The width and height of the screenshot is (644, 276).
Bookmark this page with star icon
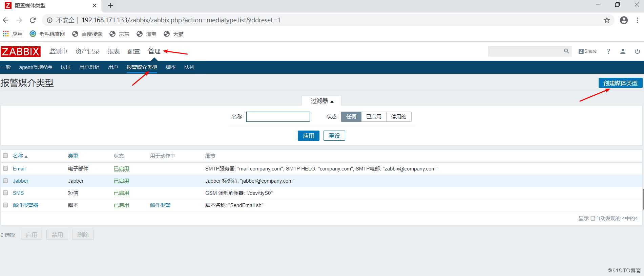[607, 20]
